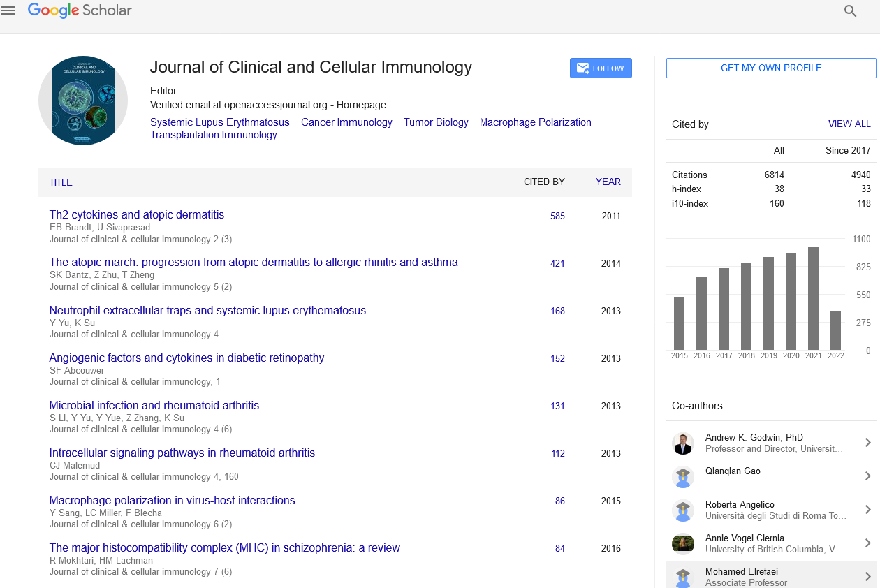
Task: Open VIEW ALL citations link
Action: click(849, 124)
